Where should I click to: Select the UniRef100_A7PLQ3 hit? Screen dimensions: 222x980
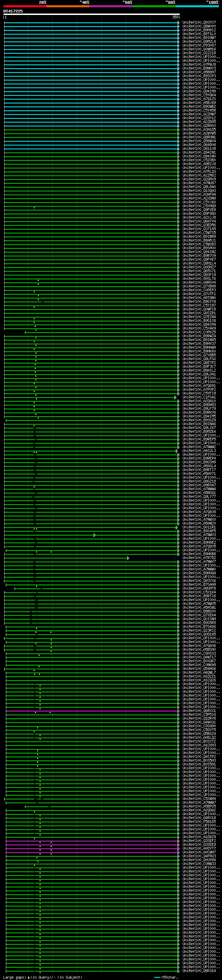(x=199, y=172)
